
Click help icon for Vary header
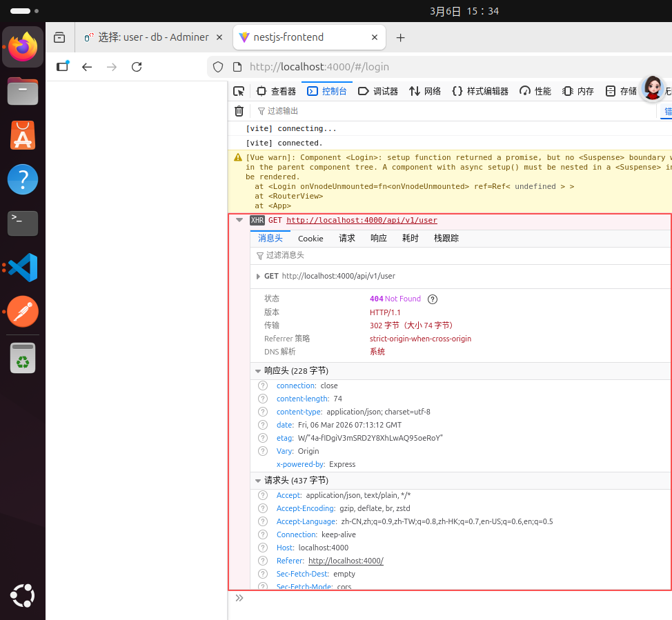pos(263,451)
